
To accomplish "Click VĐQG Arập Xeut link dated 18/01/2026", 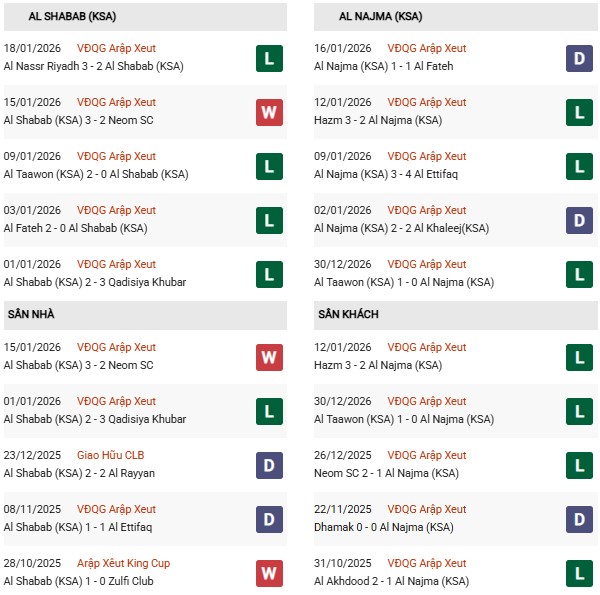I will [116, 48].
